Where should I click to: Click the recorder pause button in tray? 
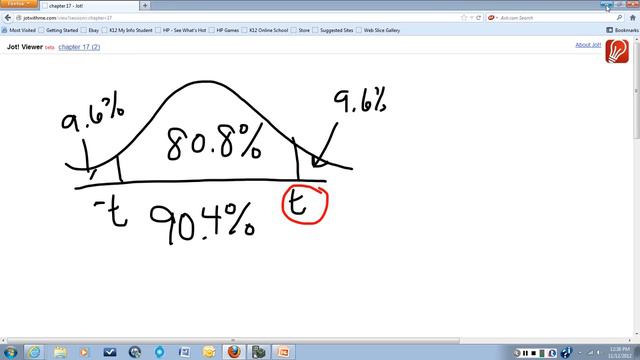click(525, 353)
